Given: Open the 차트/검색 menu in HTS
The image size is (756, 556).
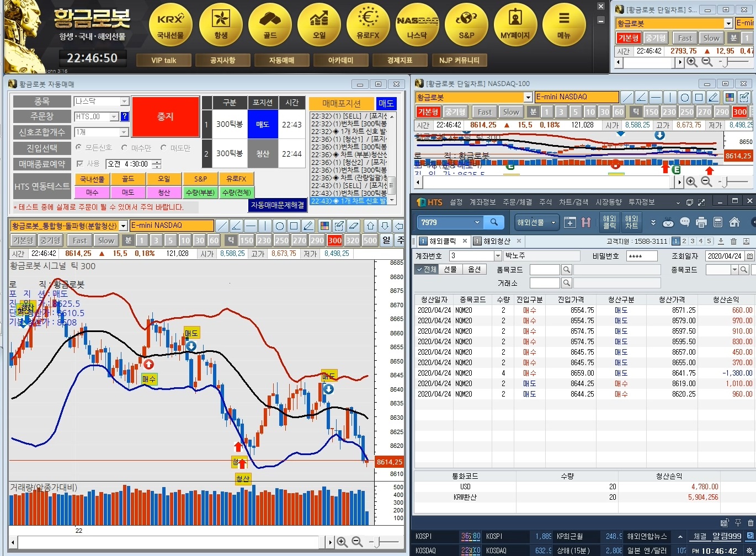Looking at the screenshot, I should (x=574, y=202).
